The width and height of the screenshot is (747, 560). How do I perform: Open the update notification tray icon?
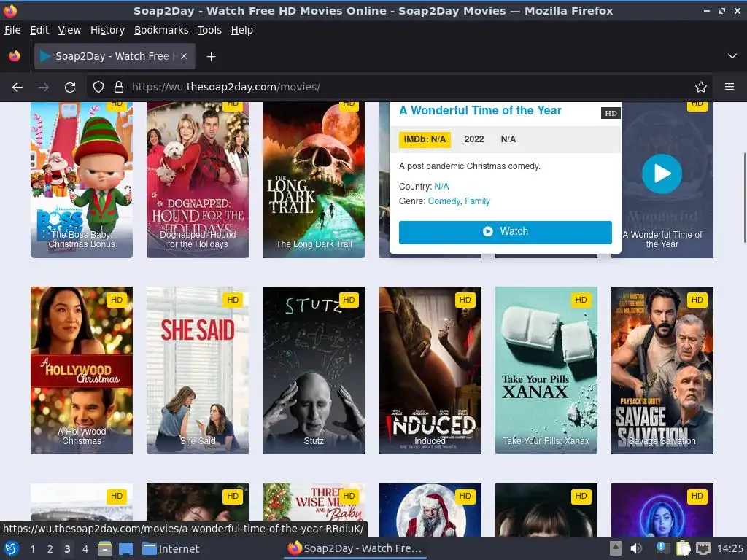(x=662, y=548)
